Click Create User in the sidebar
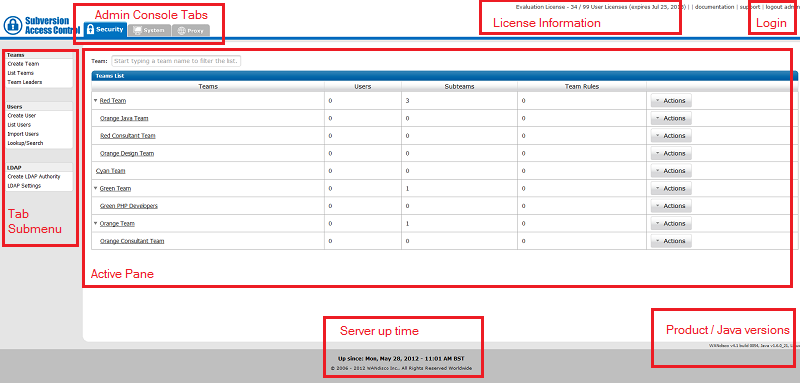Viewport: 800px width, 383px height. coord(22,116)
